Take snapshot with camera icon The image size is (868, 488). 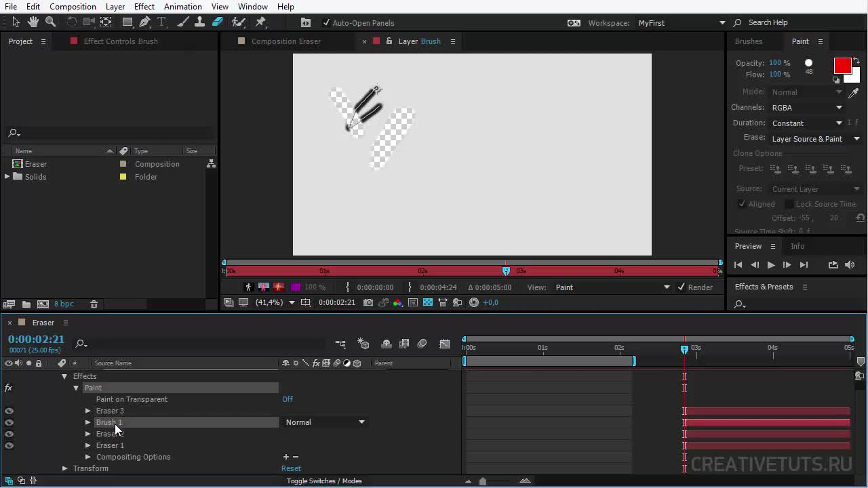click(368, 302)
